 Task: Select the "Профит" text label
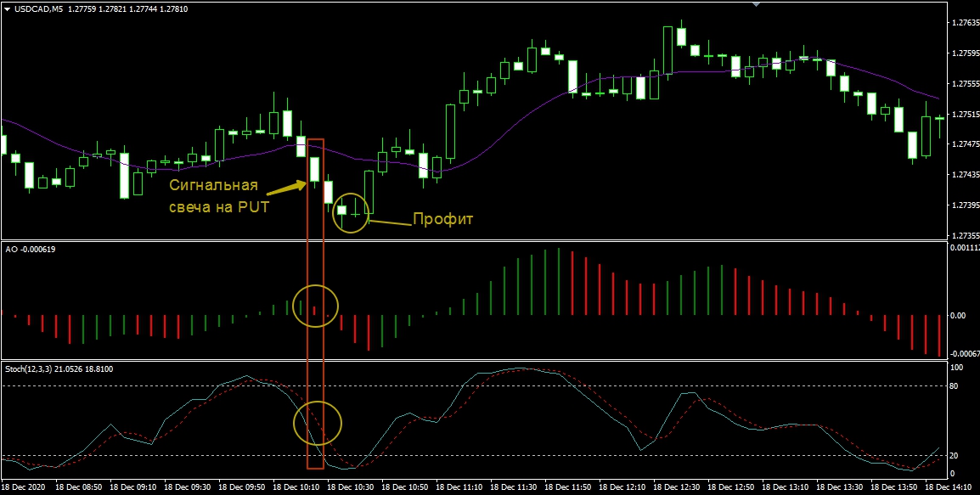tap(442, 219)
